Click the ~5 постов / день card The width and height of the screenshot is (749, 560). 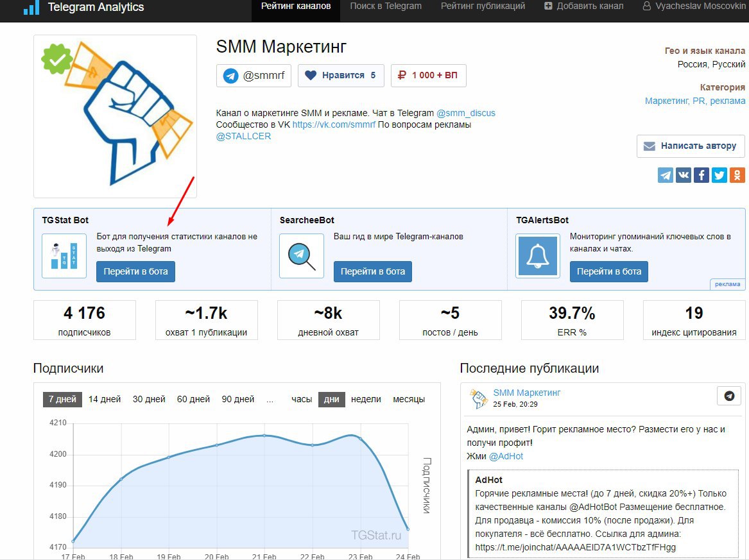point(450,320)
